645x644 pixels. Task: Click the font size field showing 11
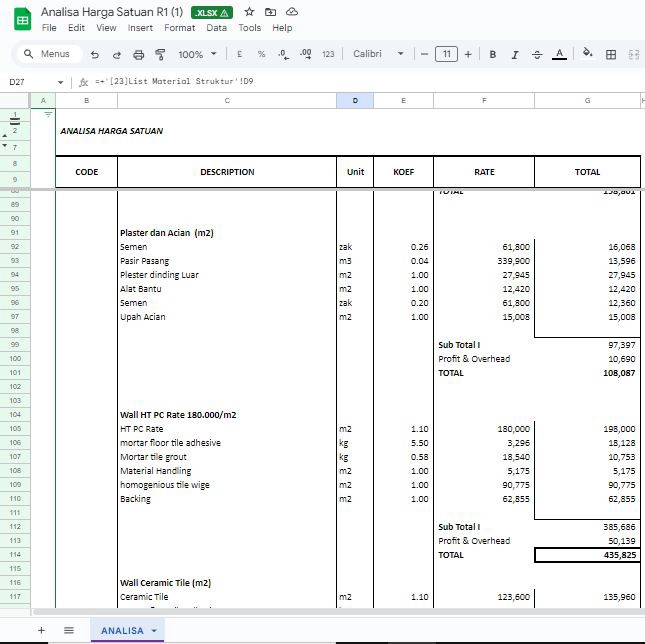tap(446, 54)
